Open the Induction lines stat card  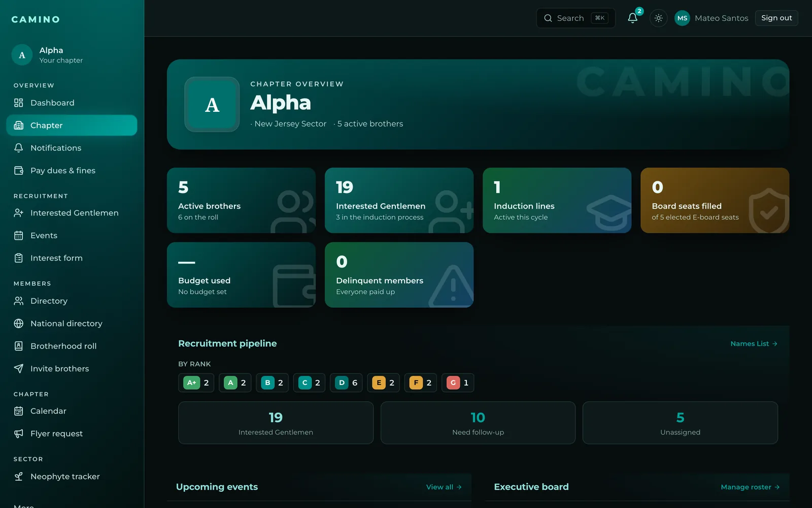[x=557, y=201]
